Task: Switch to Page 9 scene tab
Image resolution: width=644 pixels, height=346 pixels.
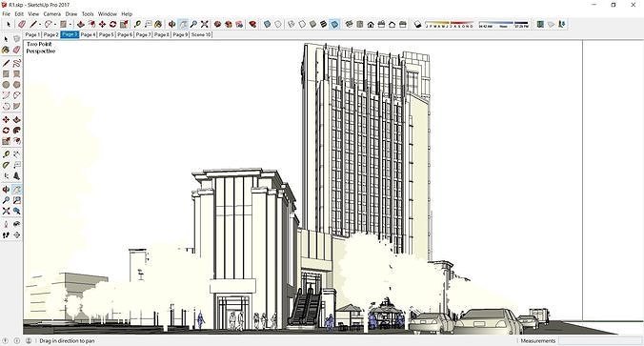Action: 180,34
